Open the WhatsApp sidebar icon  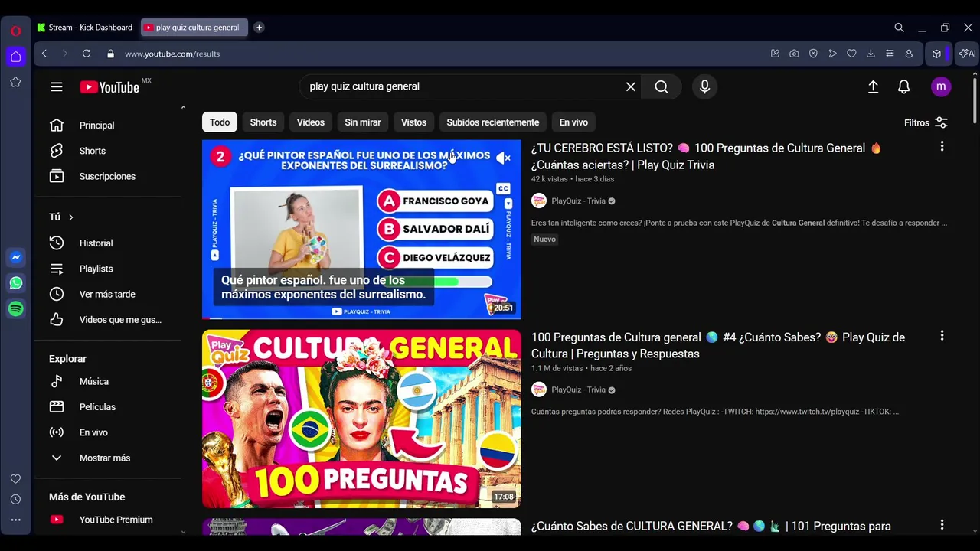[x=15, y=283]
